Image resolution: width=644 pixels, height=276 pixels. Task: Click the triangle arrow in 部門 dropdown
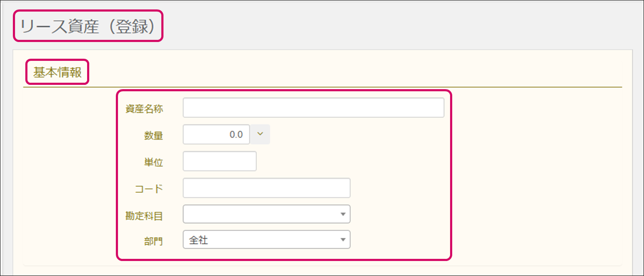(343, 240)
